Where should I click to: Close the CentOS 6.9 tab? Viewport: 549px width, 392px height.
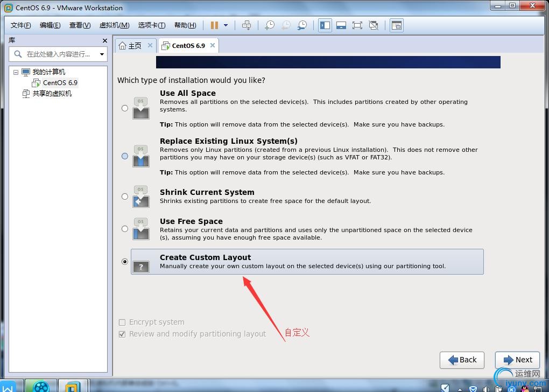click(x=212, y=45)
